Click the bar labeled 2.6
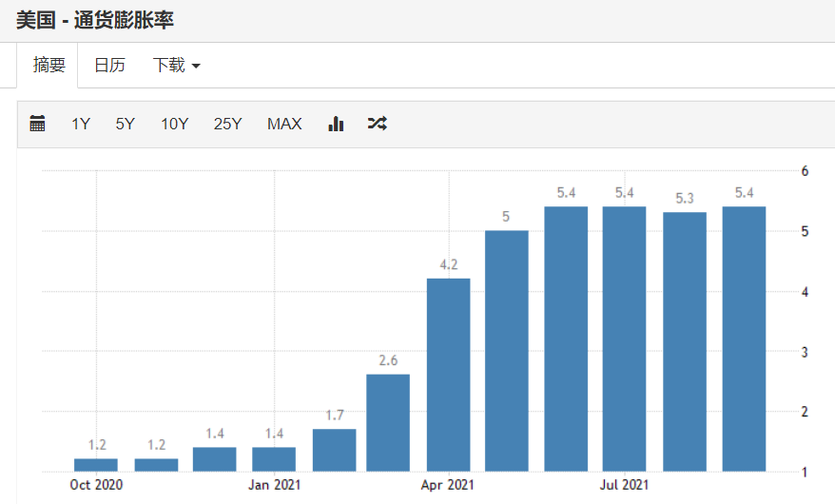The width and height of the screenshot is (835, 504). (388, 422)
